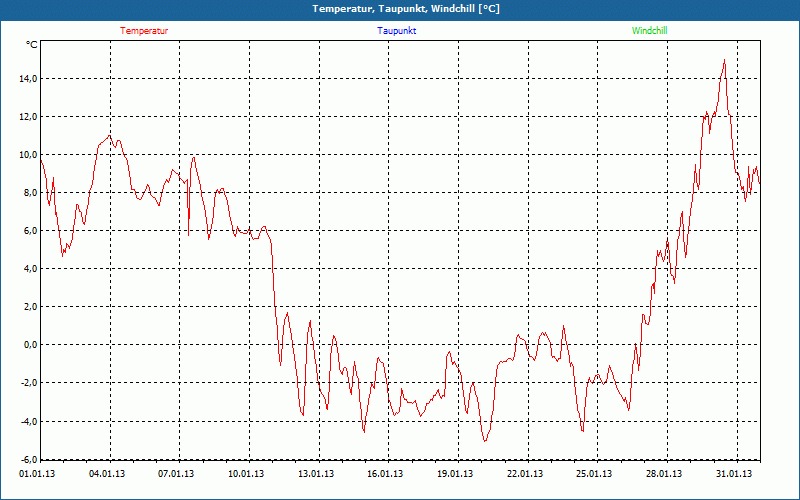Select the -4,0 y-axis value
The image size is (800, 500).
pyautogui.click(x=29, y=421)
